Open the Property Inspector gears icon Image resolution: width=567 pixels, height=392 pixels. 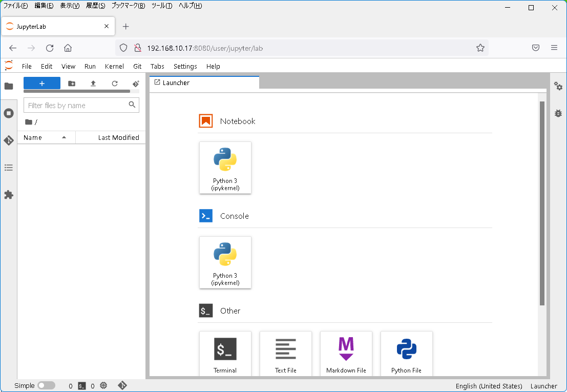click(558, 86)
